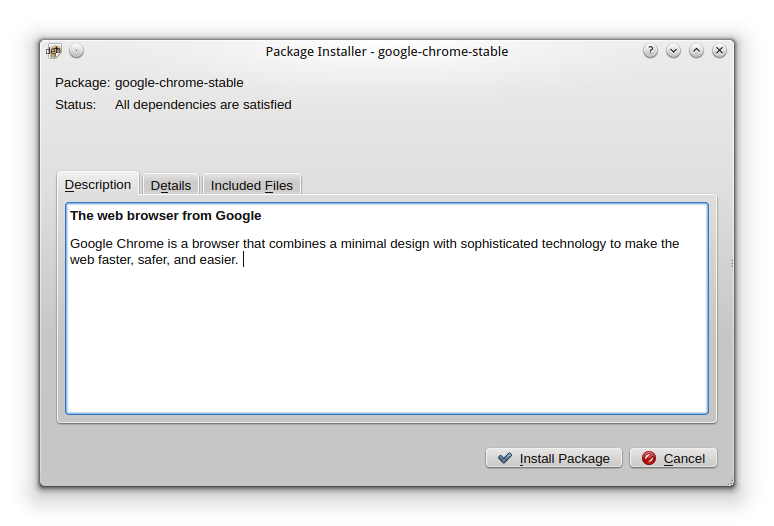
Task: Toggle the on-all-desktops pin button
Action: coord(77,51)
